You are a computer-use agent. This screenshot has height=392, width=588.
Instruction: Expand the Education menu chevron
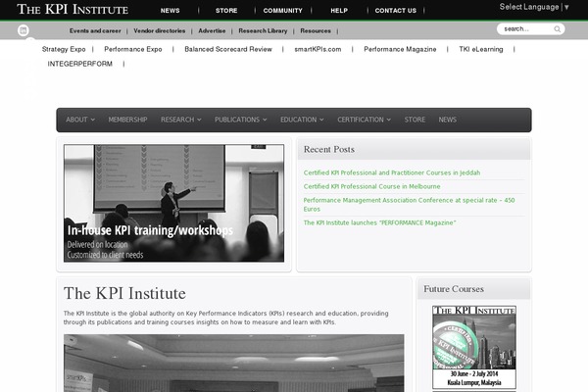321,120
